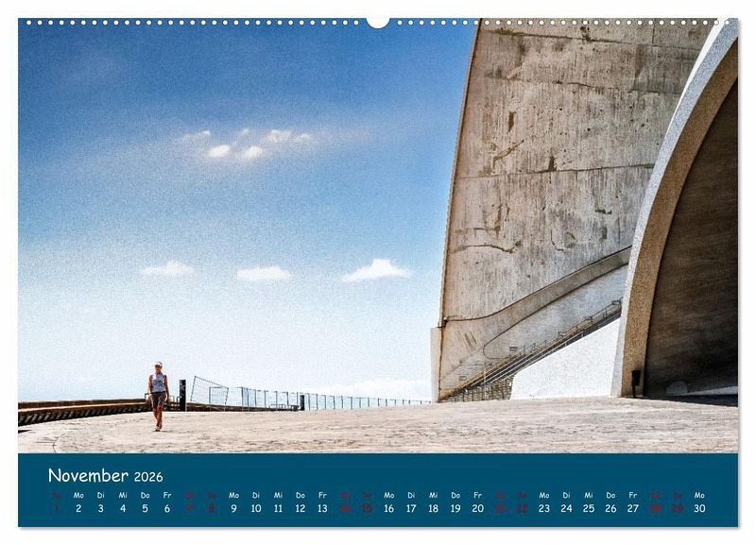
Task: Click the Mo label above date 30
Action: (x=699, y=495)
